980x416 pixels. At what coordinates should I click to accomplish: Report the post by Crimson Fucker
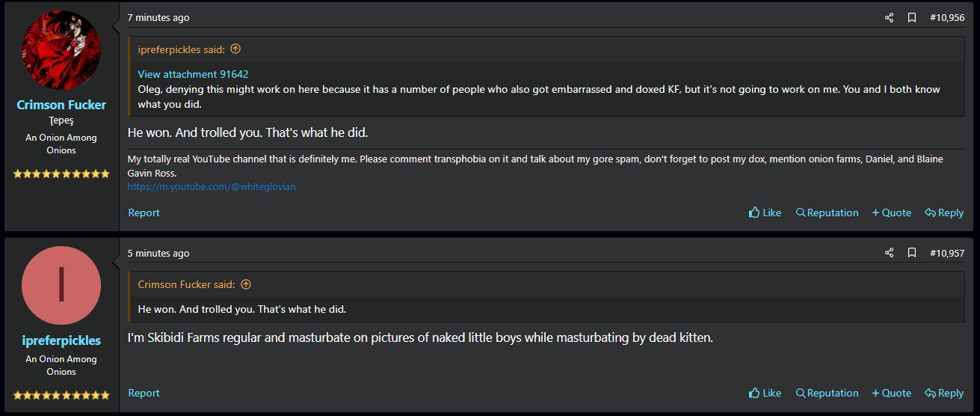click(144, 212)
